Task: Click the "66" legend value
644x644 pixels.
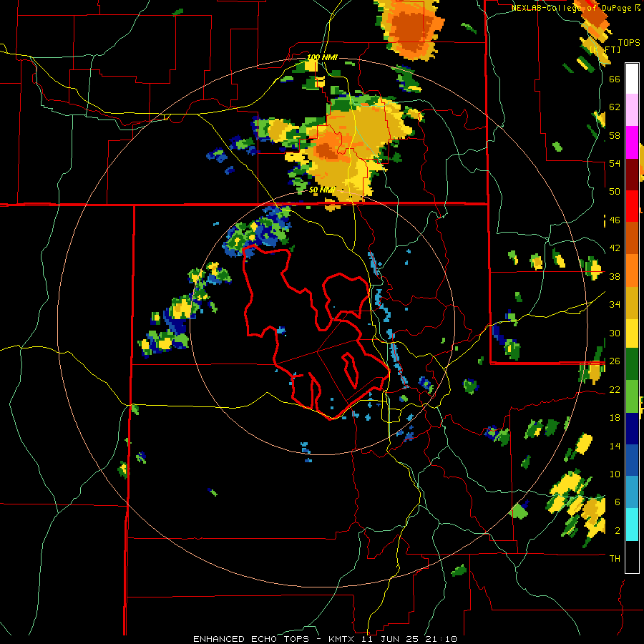Action: point(615,79)
